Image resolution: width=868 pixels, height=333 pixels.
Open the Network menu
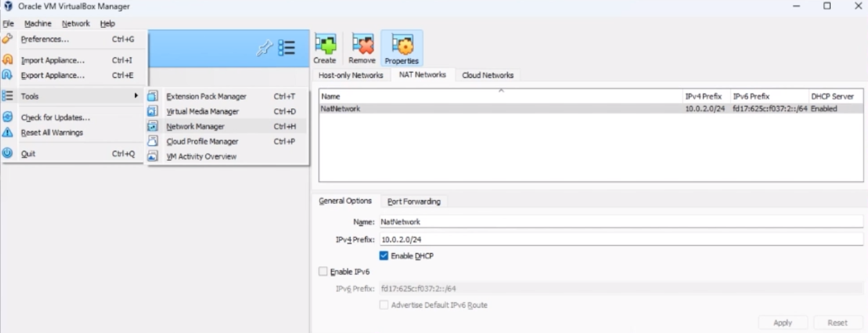pos(76,24)
